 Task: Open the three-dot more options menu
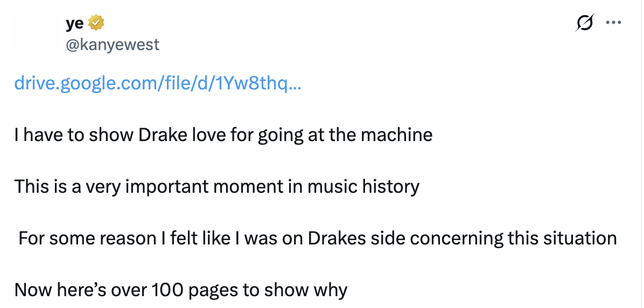(x=614, y=23)
